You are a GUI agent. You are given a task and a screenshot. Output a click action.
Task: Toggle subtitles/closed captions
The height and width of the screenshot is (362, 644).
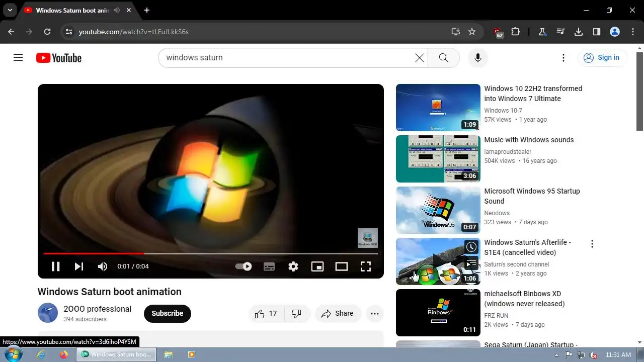[269, 266]
